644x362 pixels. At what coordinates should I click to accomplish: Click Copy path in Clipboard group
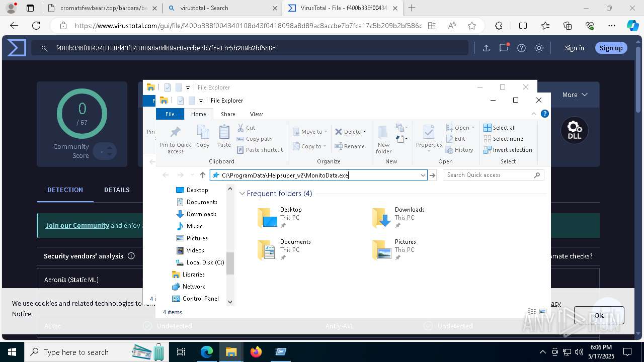(x=255, y=139)
